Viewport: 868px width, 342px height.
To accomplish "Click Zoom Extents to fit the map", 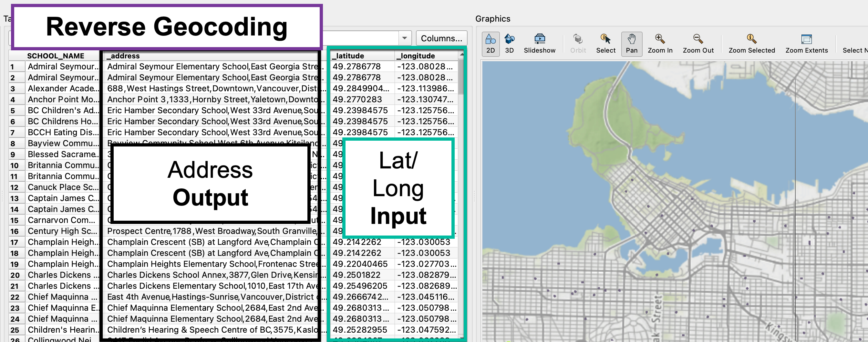I will click(x=807, y=43).
